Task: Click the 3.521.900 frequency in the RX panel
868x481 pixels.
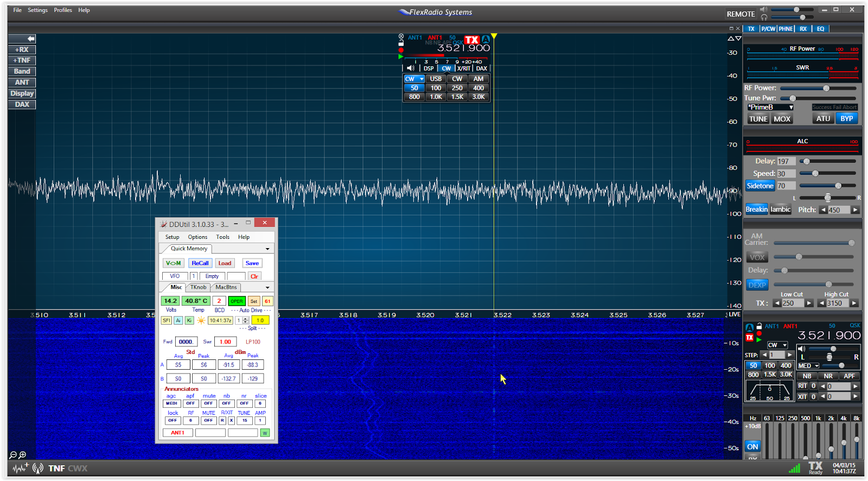Action: click(829, 336)
